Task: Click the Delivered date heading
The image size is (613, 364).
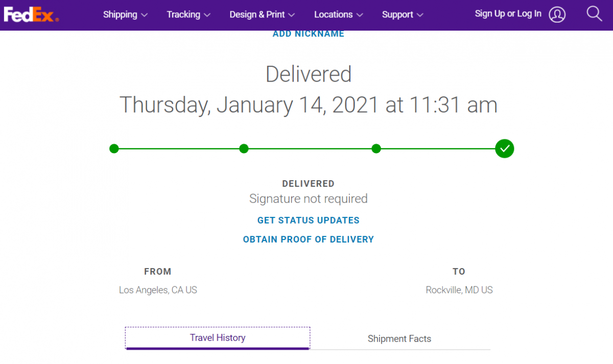Action: click(x=309, y=105)
